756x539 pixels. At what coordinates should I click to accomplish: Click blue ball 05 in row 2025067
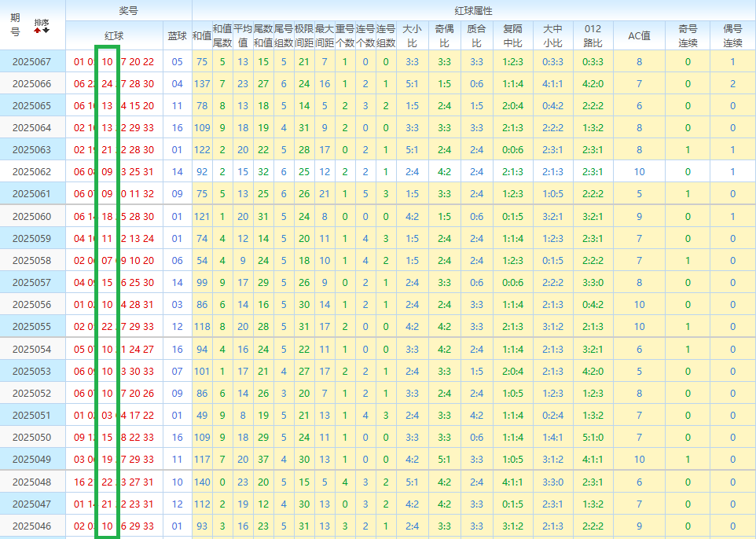point(177,62)
